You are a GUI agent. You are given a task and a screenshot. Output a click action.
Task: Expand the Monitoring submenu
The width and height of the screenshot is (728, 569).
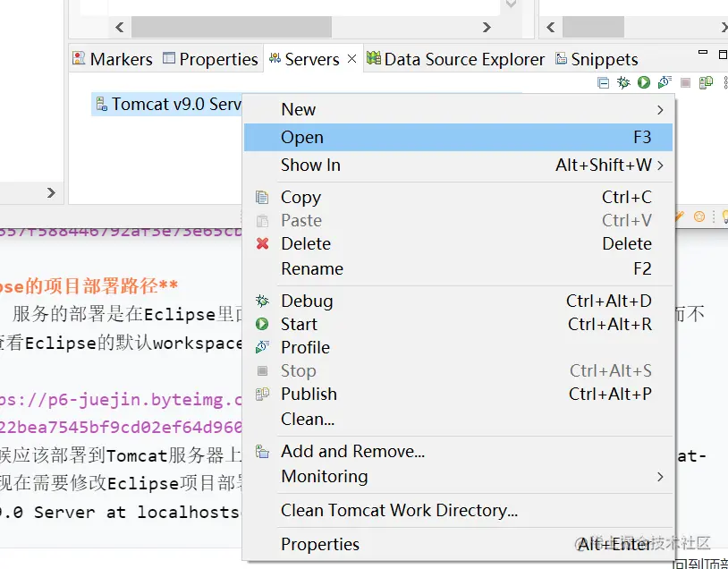pyautogui.click(x=660, y=477)
